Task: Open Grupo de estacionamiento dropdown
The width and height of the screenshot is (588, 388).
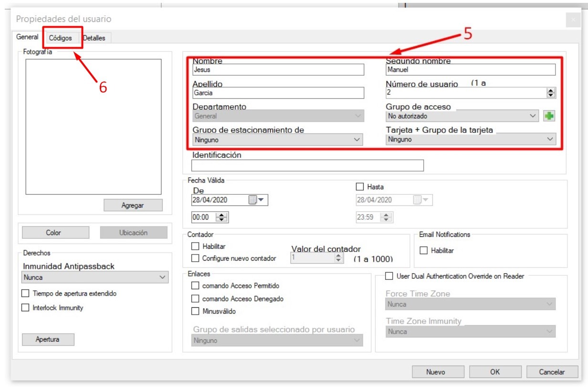Action: point(277,140)
